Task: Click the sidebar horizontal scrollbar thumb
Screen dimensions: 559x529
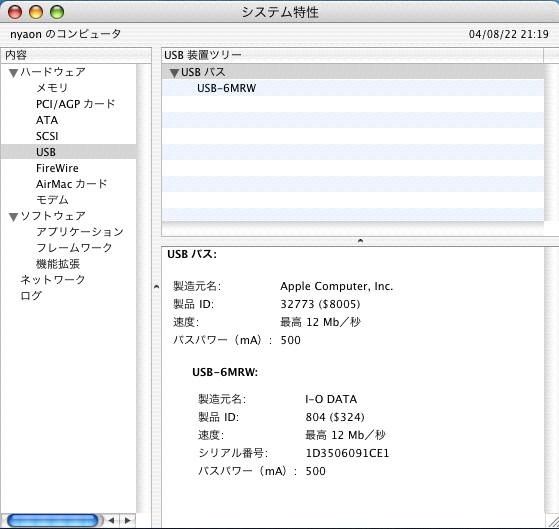Action: point(53,520)
